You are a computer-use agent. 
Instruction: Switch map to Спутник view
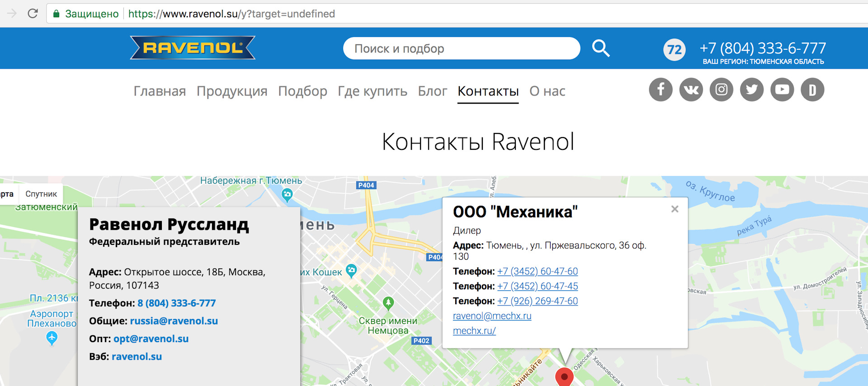click(x=41, y=194)
